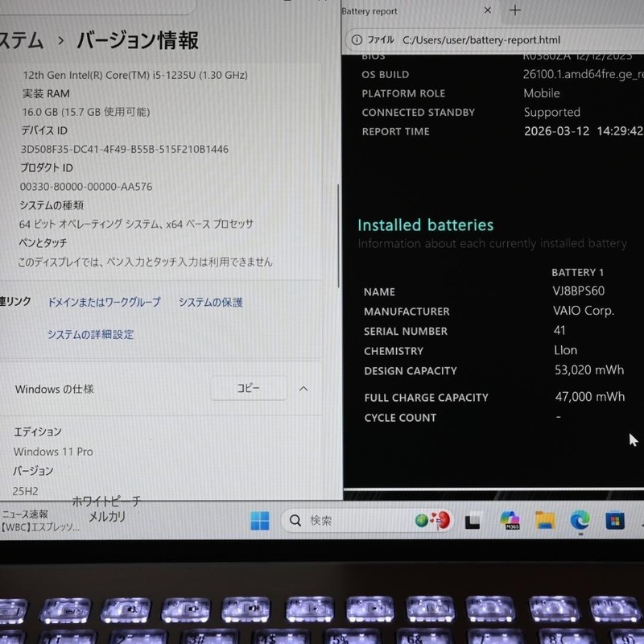644x644 pixels.
Task: Open ドメインまたはワークグループ link
Action: pyautogui.click(x=105, y=303)
